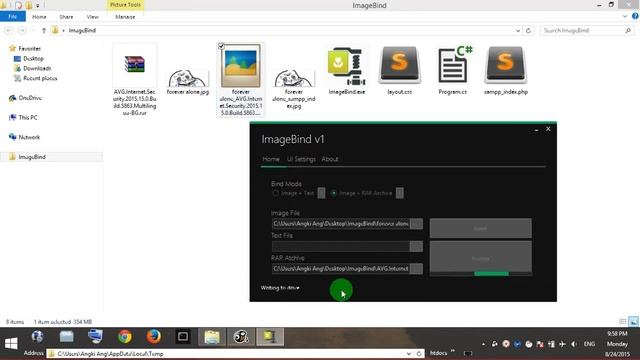Minimize the ImageBind v1 window
The width and height of the screenshot is (640, 360).
536,129
